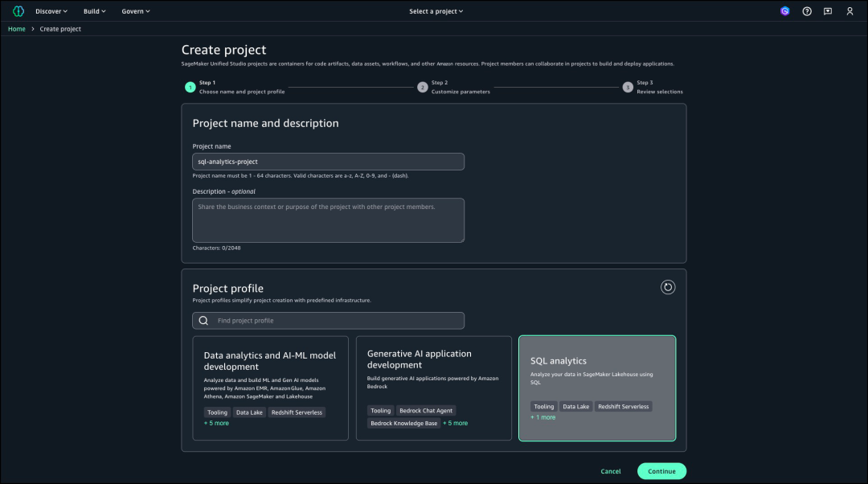The width and height of the screenshot is (868, 484).
Task: Click the Project profile section heading
Action: (x=227, y=289)
